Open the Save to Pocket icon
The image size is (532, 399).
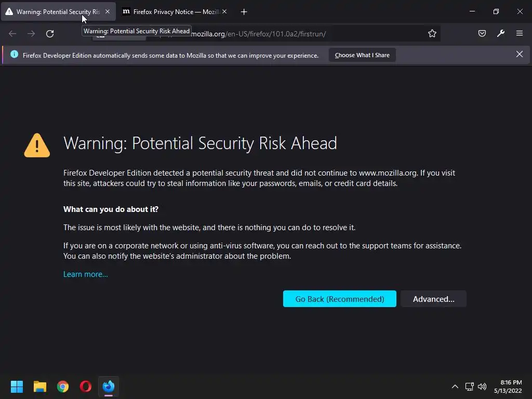point(482,33)
